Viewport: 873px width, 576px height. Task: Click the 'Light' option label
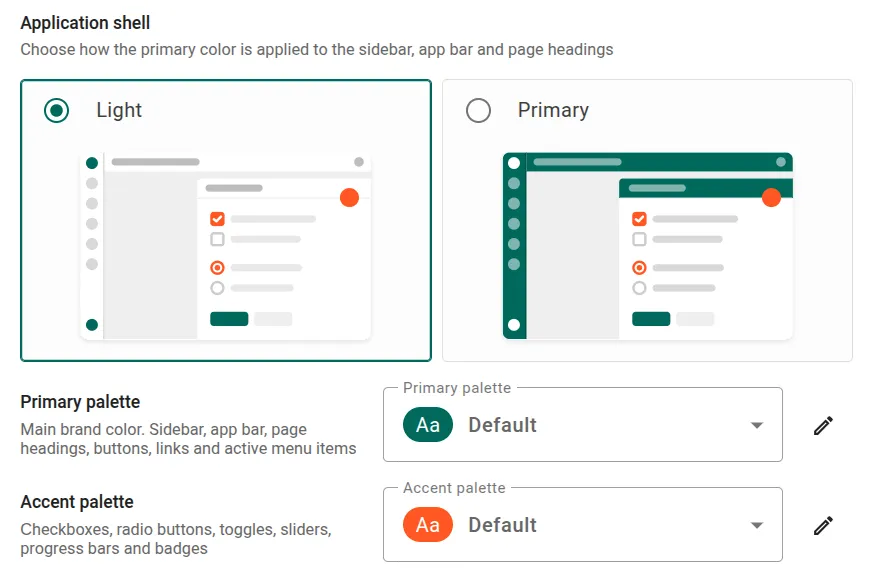pyautogui.click(x=119, y=110)
